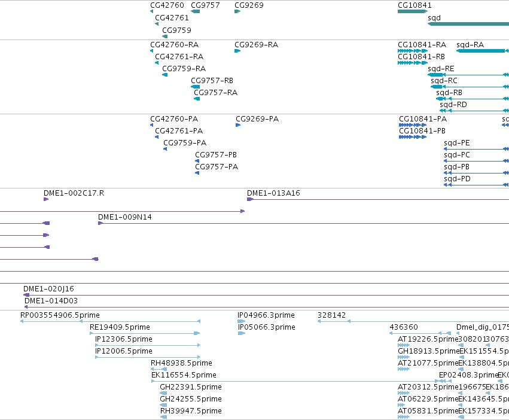Image resolution: width=509 pixels, height=420 pixels.
Task: Click the teal sqd gene glyph bar
Action: point(468,24)
